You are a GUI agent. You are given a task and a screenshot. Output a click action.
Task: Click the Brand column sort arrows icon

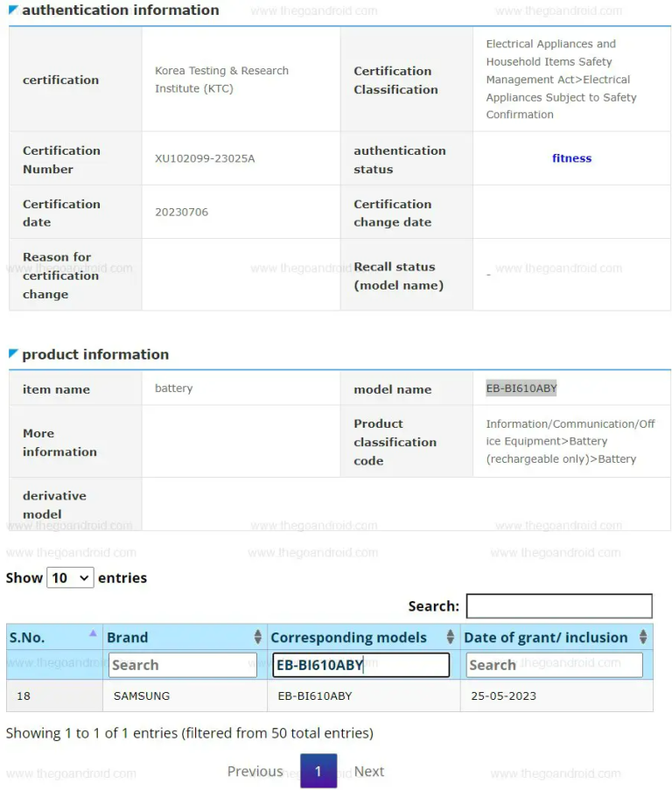257,637
